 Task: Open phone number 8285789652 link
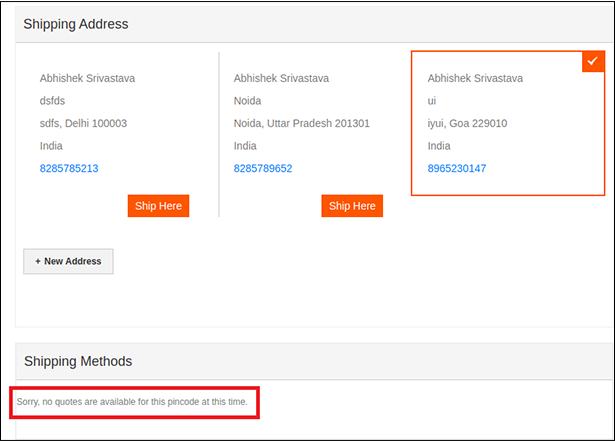[x=263, y=169]
